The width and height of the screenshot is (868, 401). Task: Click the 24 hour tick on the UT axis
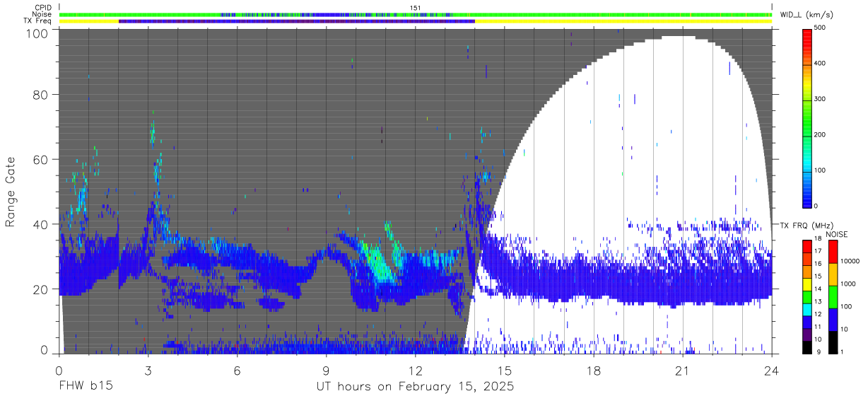coord(772,371)
